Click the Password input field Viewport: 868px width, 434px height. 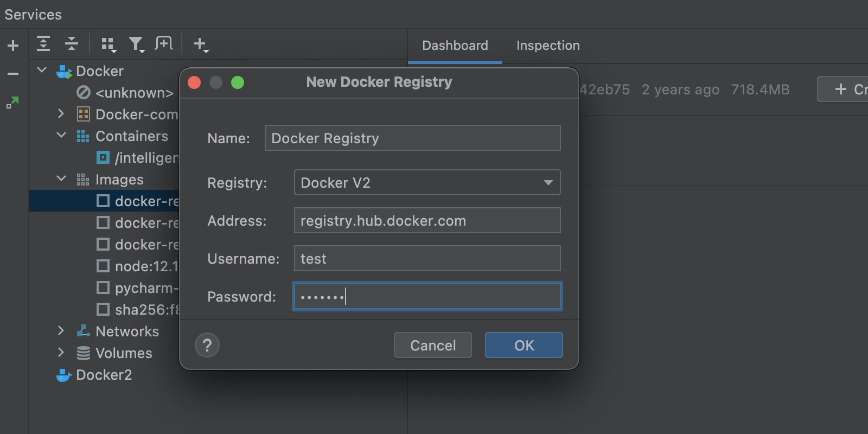tap(427, 296)
